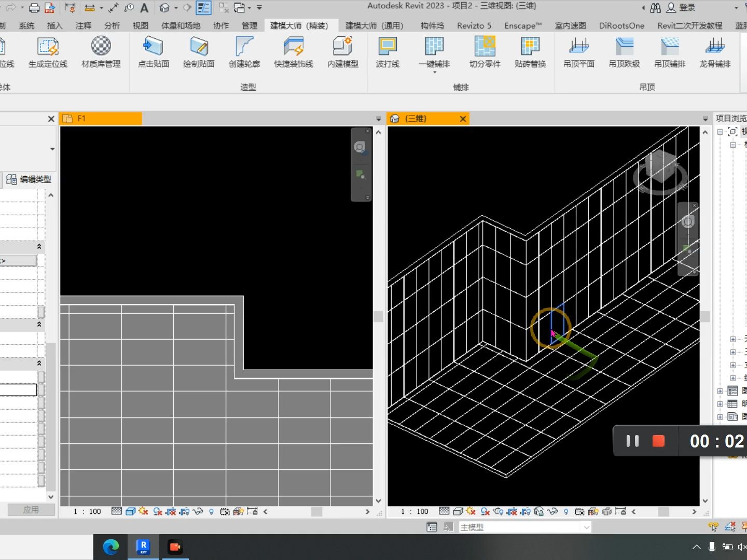The height and width of the screenshot is (560, 747).
Task: Click detail level icon in F1 view bar
Action: pyautogui.click(x=117, y=511)
